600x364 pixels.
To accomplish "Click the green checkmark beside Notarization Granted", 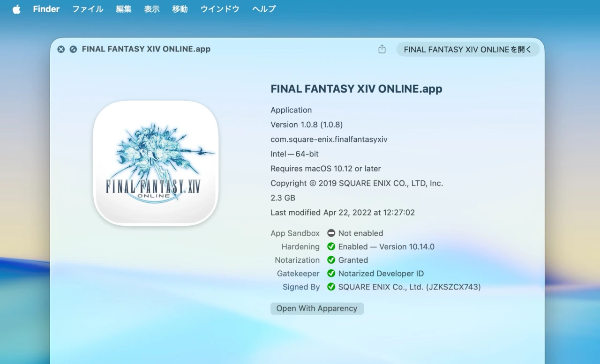I will click(x=331, y=260).
